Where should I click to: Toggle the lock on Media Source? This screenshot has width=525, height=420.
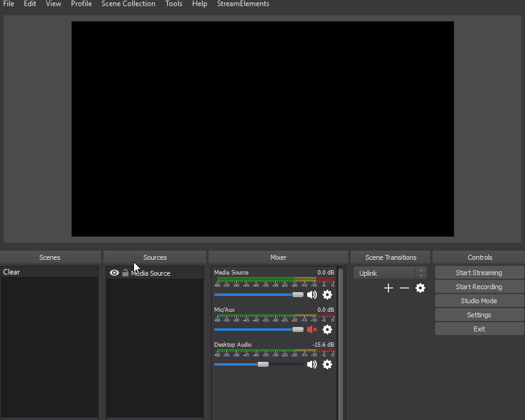[x=125, y=273]
